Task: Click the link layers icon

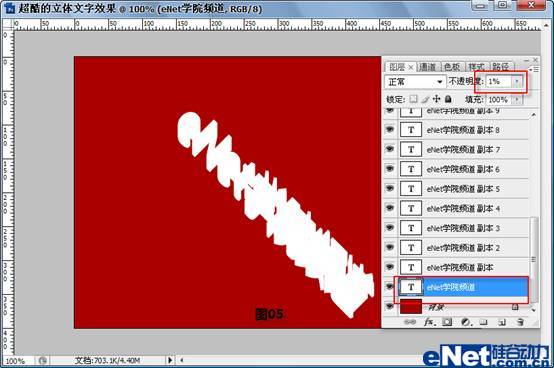Action: point(410,322)
